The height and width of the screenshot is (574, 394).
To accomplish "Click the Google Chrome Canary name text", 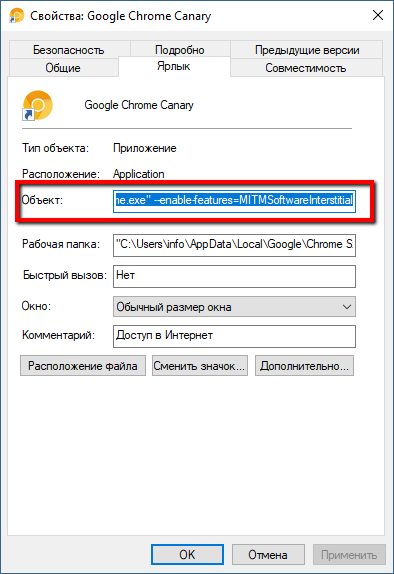I will tap(139, 105).
